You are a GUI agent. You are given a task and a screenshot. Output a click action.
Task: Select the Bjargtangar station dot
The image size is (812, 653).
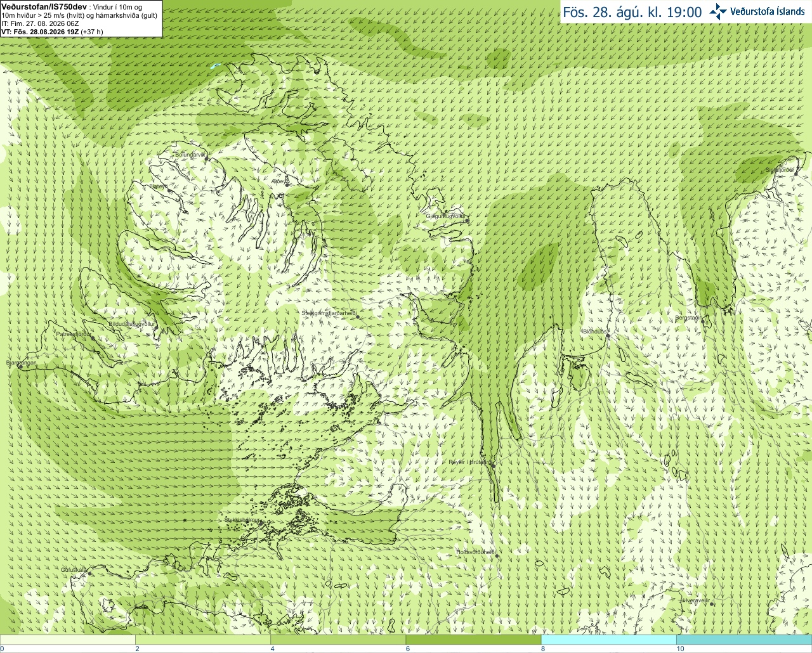tap(21, 366)
